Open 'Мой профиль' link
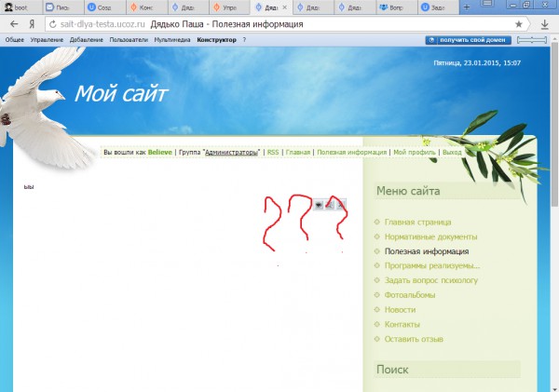 (x=415, y=152)
